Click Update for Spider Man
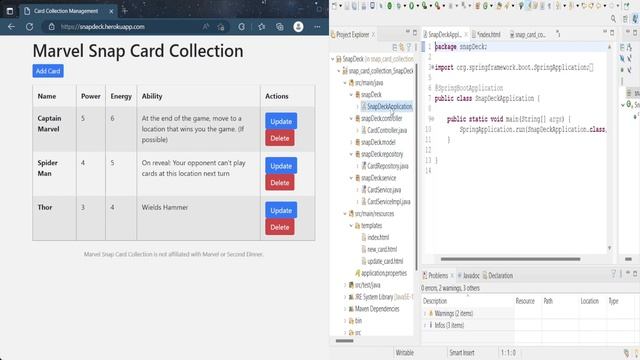This screenshot has height=360, width=640. 281,166
